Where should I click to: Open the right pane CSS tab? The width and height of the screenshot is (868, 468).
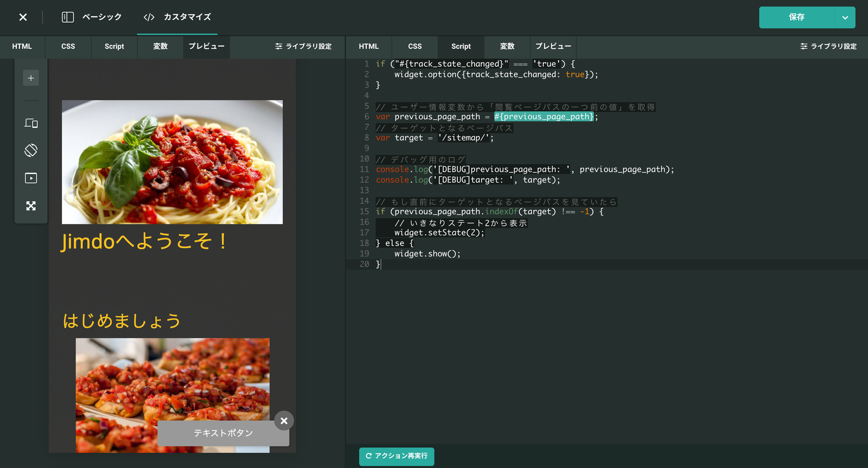coord(415,47)
